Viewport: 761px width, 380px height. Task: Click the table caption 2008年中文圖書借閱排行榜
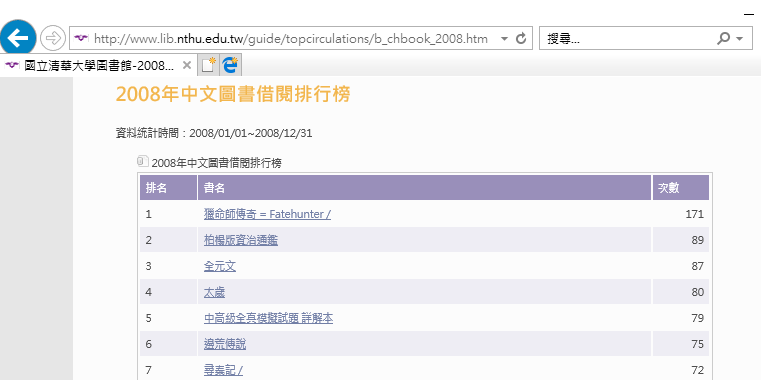click(x=216, y=164)
